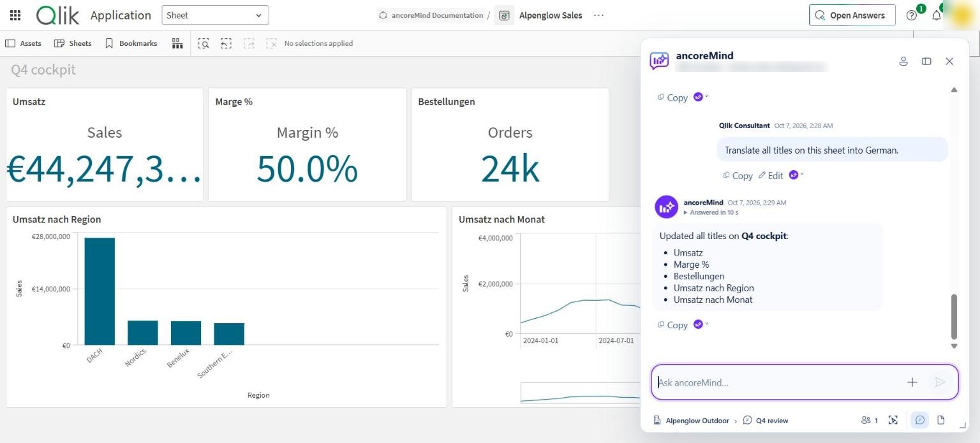Click the plus attachment icon in chat input
The height and width of the screenshot is (443, 980).
pos(912,382)
